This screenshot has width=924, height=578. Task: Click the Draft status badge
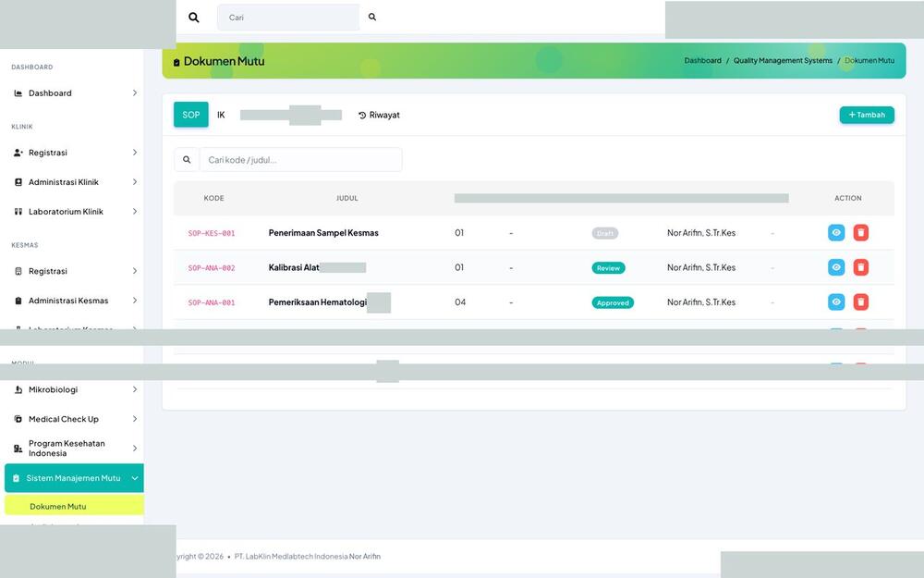[x=604, y=234]
